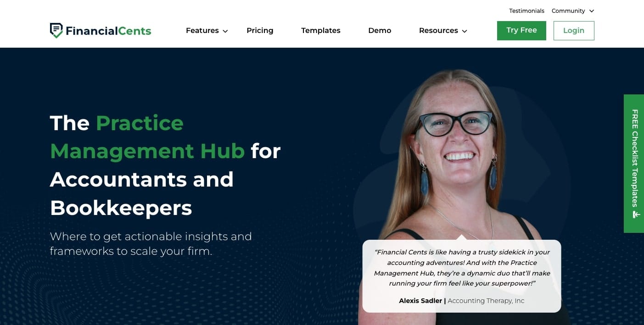Open the Templates menu item
The image size is (644, 325).
[321, 31]
